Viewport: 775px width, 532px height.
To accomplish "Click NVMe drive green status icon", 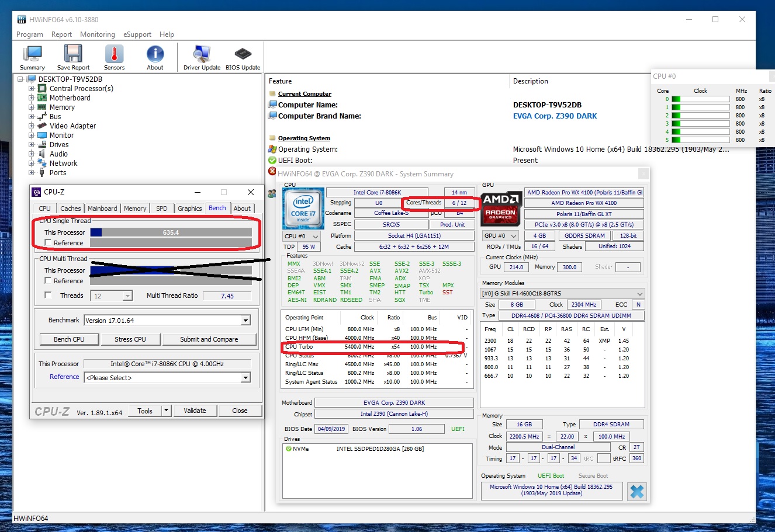I will click(x=289, y=448).
